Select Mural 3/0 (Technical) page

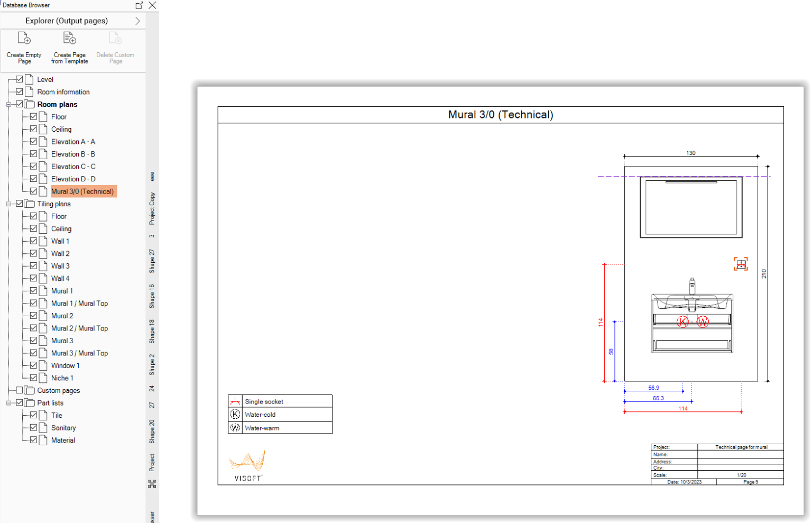pos(82,191)
